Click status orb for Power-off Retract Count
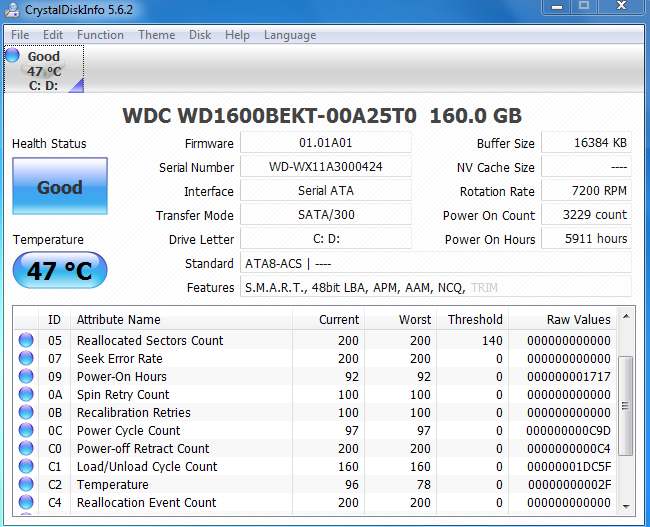This screenshot has height=527, width=650. click(x=26, y=448)
